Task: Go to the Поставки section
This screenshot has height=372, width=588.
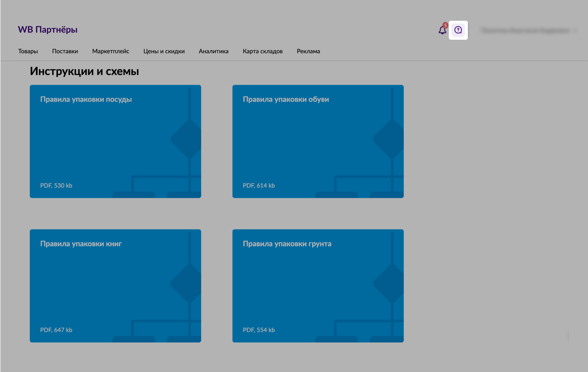Action: coord(65,51)
